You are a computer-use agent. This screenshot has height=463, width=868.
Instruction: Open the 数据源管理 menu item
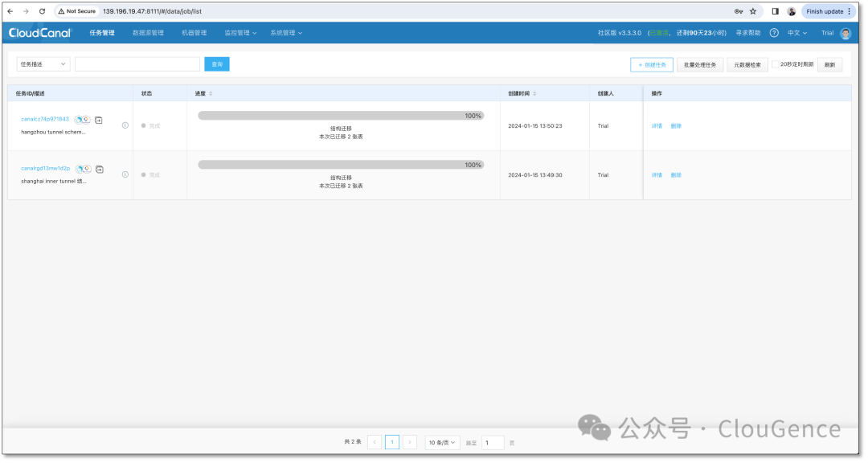point(148,33)
